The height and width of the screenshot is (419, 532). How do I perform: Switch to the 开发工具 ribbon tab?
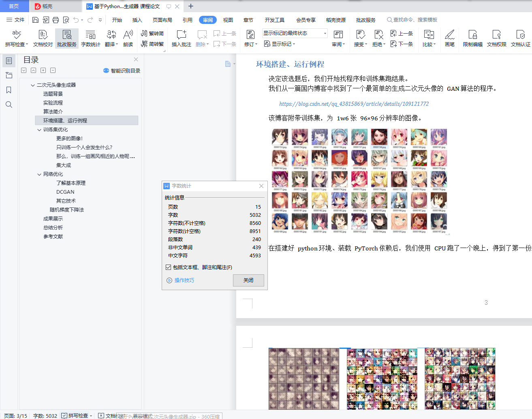point(275,20)
